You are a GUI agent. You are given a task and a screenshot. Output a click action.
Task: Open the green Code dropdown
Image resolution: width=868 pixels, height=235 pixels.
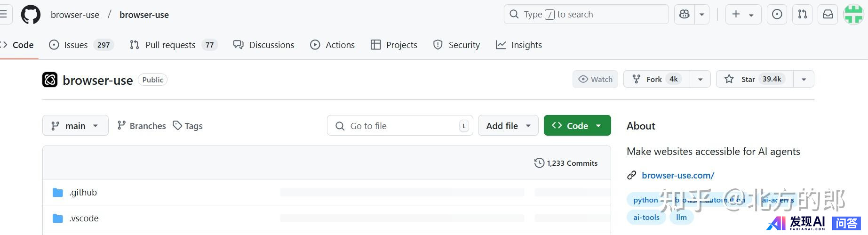coord(577,126)
